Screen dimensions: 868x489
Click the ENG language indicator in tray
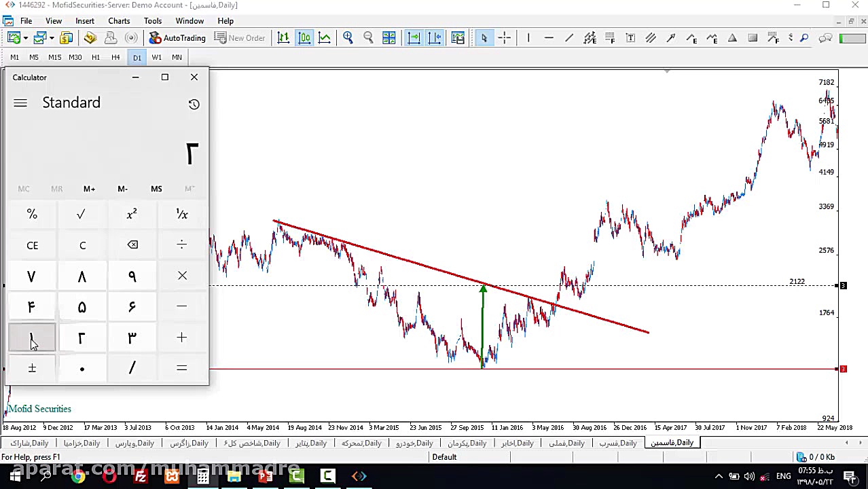(783, 476)
